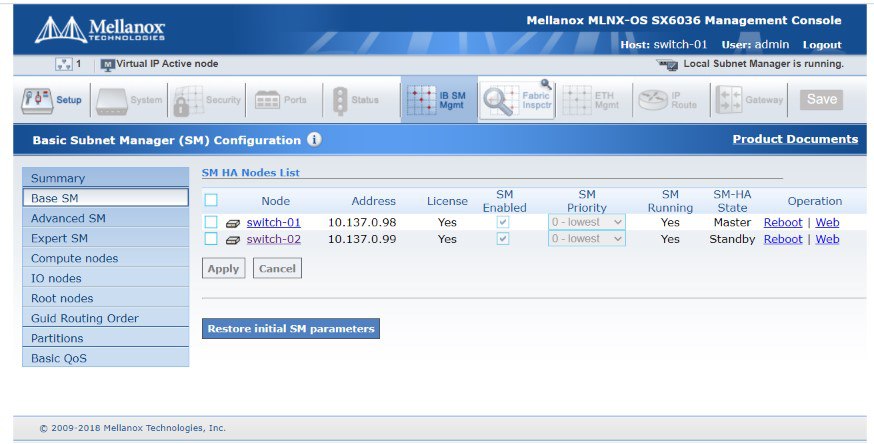The width and height of the screenshot is (874, 444).
Task: Click the switch icon beside switch-01
Action: coord(232,223)
